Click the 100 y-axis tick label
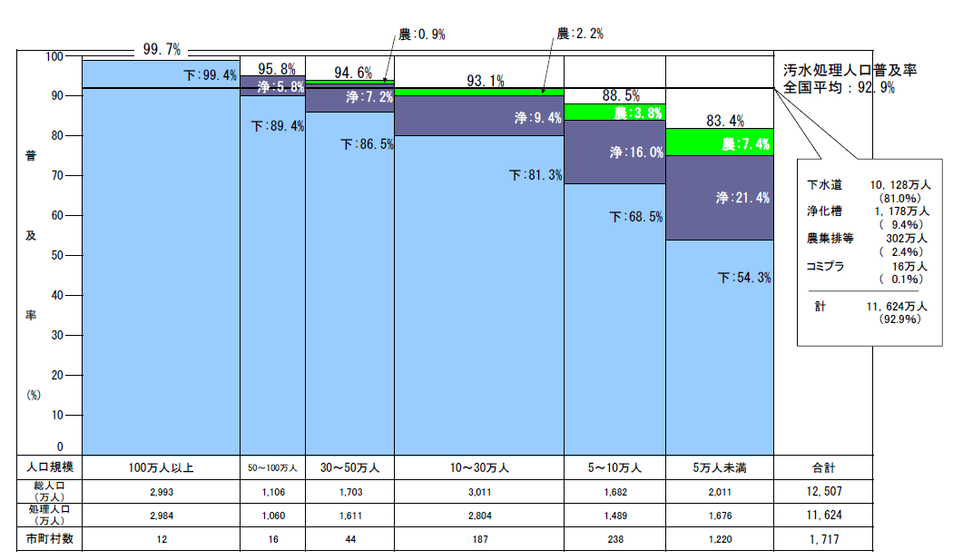 [x=54, y=56]
